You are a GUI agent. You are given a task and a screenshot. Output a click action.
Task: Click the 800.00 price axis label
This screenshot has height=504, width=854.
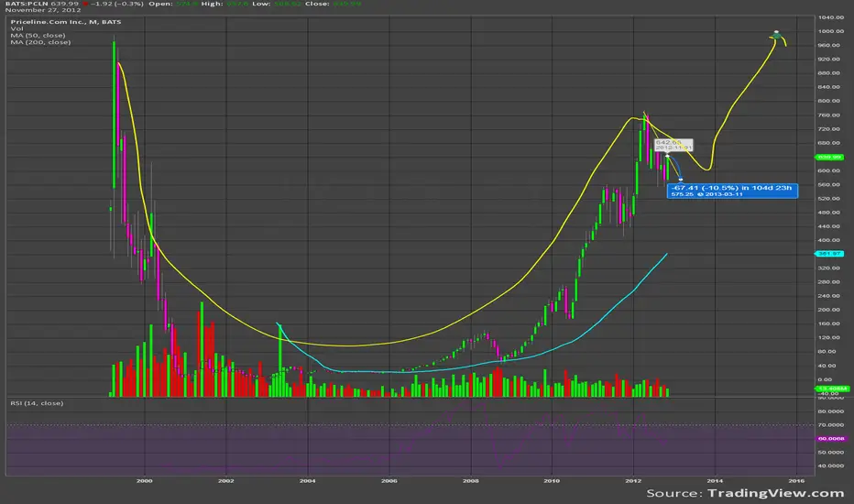828,101
